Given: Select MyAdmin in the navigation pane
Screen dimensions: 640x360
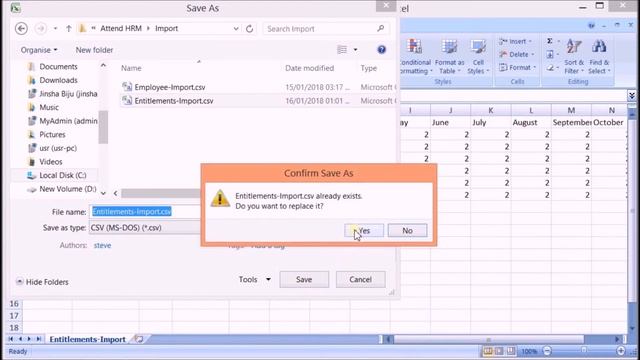Looking at the screenshot, I should [62, 121].
